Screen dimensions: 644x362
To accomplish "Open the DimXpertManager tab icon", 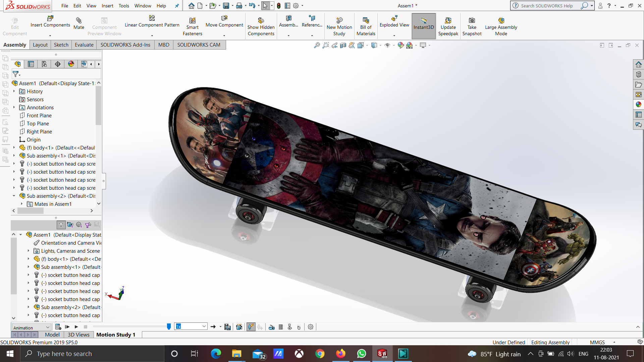I will [x=58, y=64].
